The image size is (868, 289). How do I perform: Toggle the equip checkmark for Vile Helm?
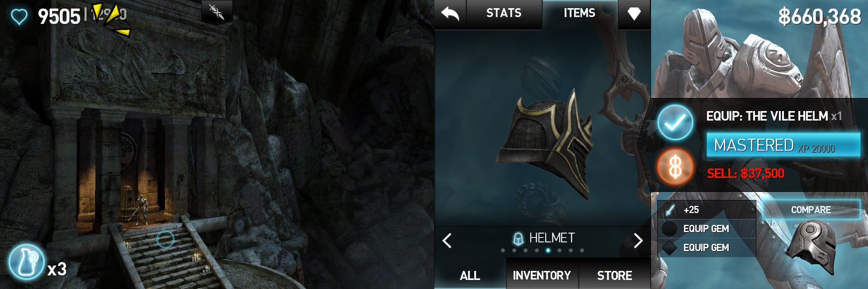675,122
